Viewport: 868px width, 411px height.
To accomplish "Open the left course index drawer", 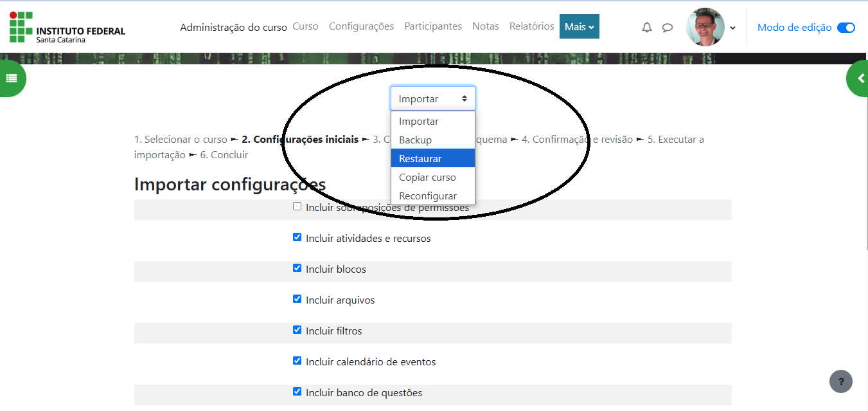I will (12, 78).
